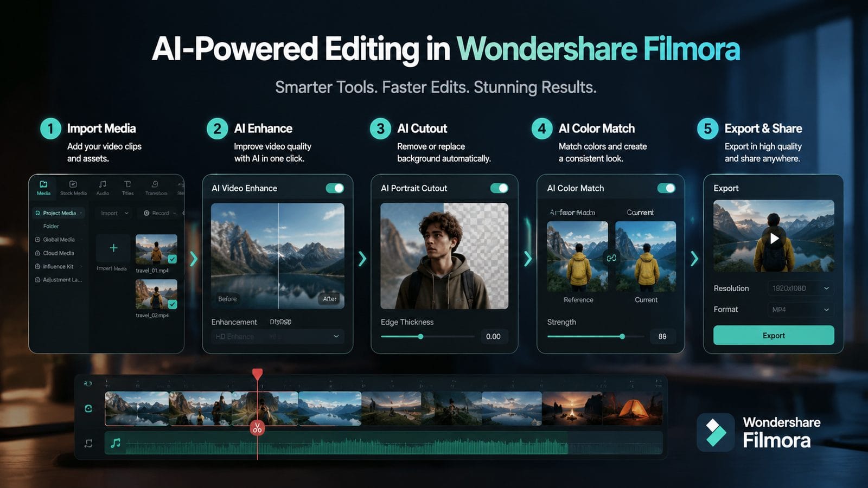The image size is (868, 488).
Task: Click the video track circular icon
Action: (x=88, y=408)
